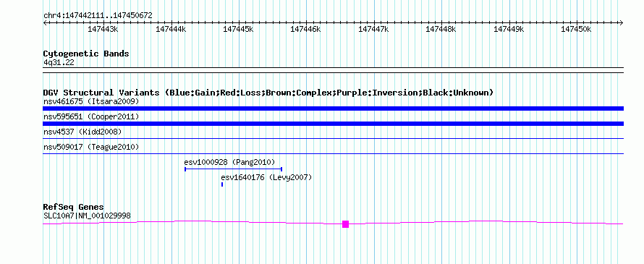Open variant nsv461675 (Itsara2009) label
Screen dimensions: 644x264
(x=91, y=101)
